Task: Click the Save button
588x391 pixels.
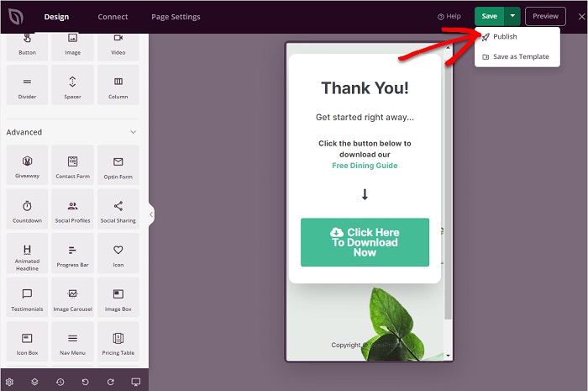Action: click(490, 16)
